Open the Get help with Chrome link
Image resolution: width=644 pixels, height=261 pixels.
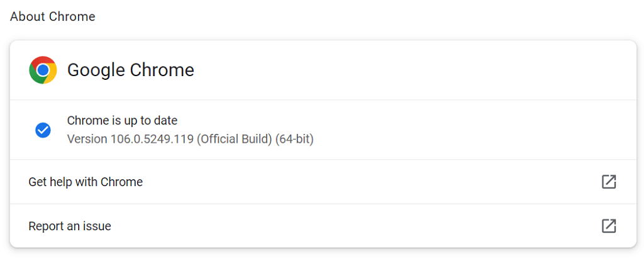[x=86, y=182]
